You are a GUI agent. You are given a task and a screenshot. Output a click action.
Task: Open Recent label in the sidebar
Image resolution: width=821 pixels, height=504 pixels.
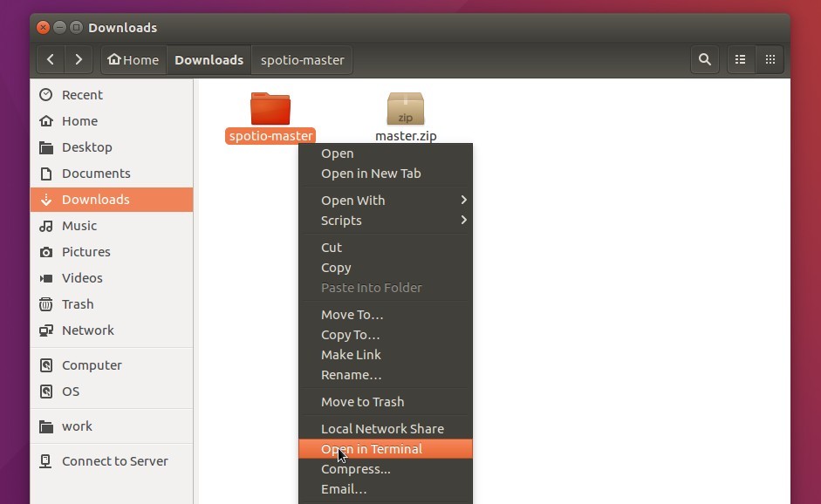coord(82,95)
